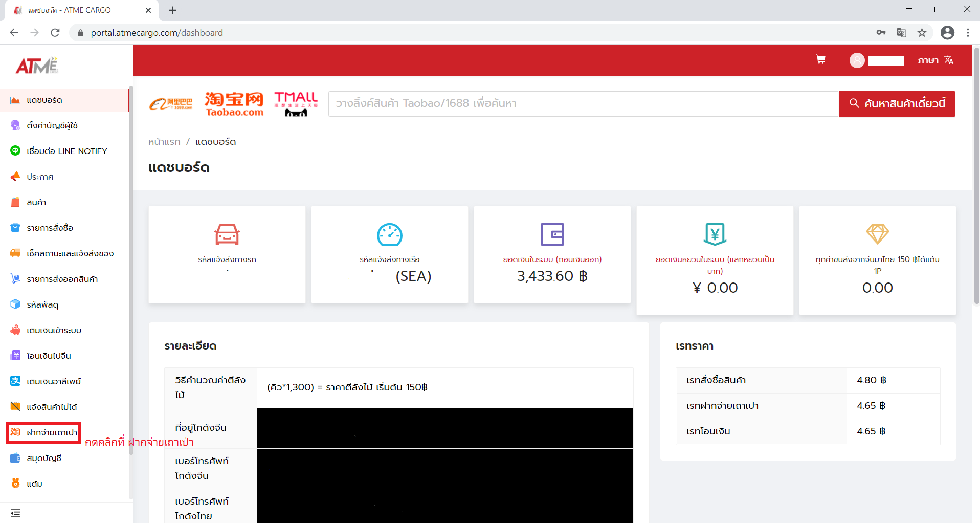
Task: Open a new browser tab
Action: [173, 10]
